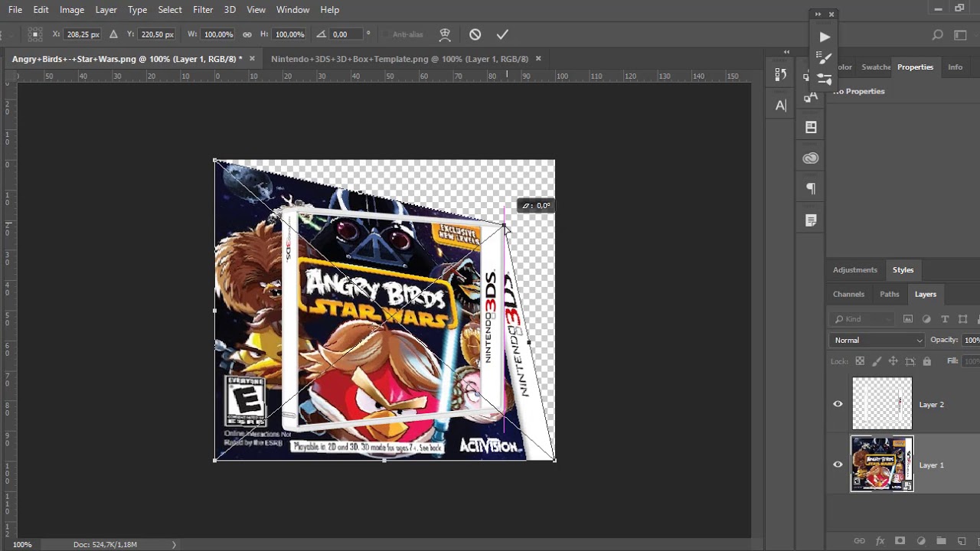The height and width of the screenshot is (551, 980).
Task: Add a layer style via fx icon
Action: pos(880,541)
